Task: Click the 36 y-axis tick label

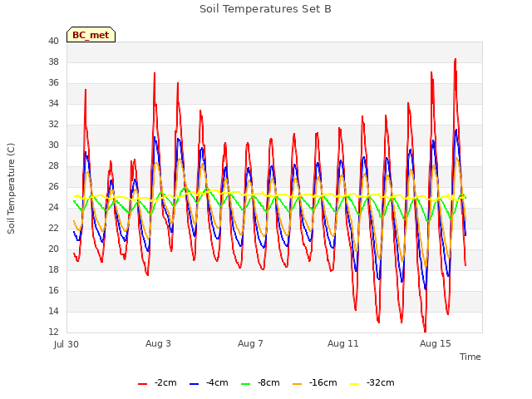Action: coord(53,83)
